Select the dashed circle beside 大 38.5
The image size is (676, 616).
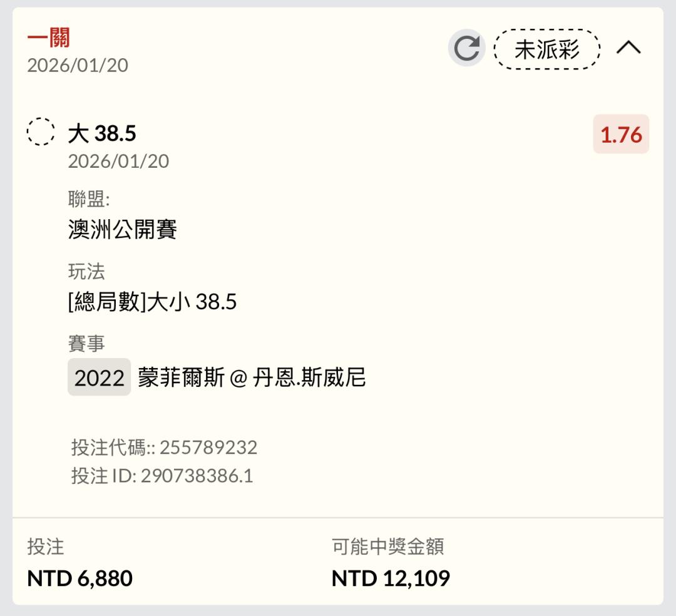pos(41,132)
